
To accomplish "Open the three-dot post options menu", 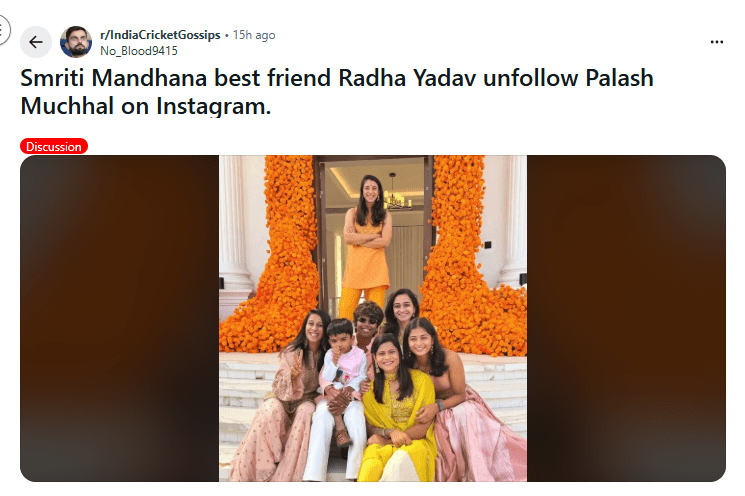I will pyautogui.click(x=716, y=42).
